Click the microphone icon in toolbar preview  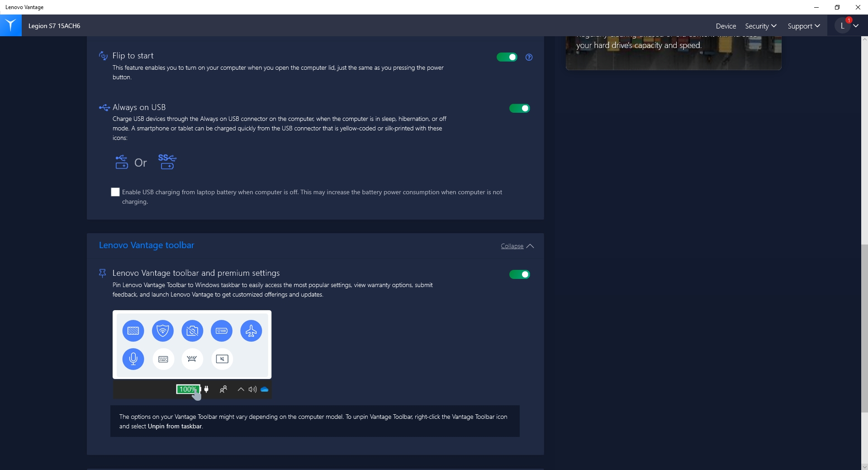click(133, 359)
